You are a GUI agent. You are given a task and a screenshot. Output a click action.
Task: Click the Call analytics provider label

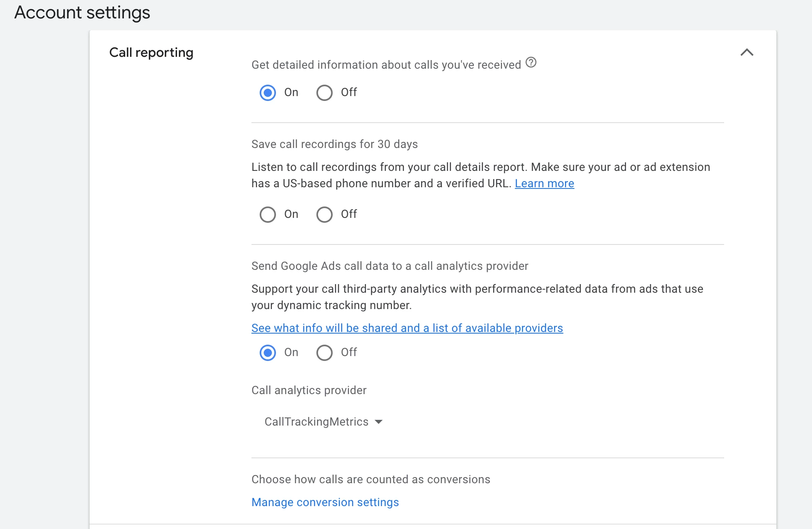309,390
